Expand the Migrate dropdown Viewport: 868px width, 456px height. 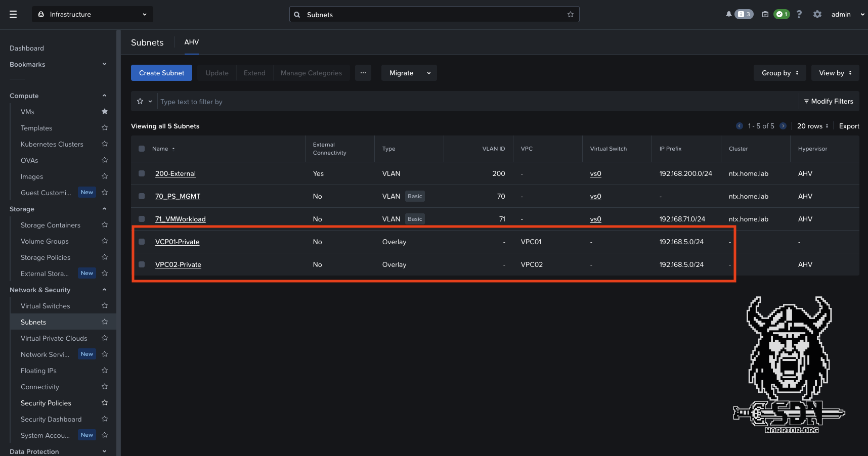coord(409,73)
